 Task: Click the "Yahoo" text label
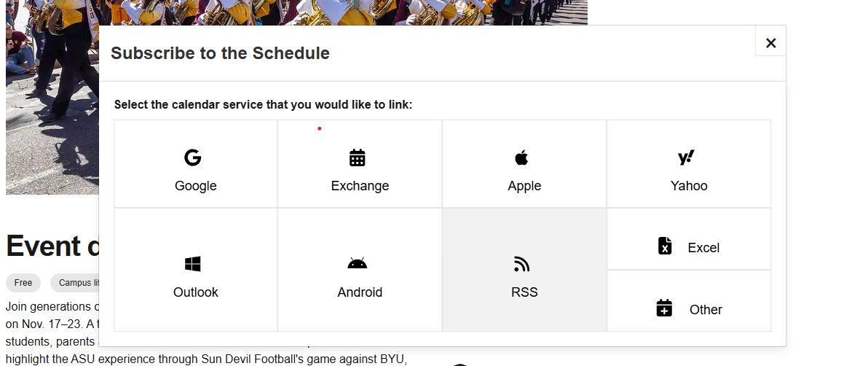[689, 186]
